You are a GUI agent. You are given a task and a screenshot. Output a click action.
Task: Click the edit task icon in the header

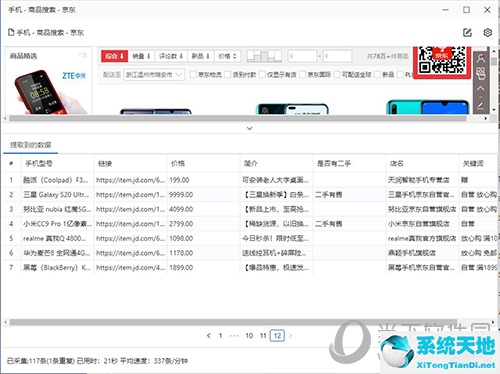467,32
